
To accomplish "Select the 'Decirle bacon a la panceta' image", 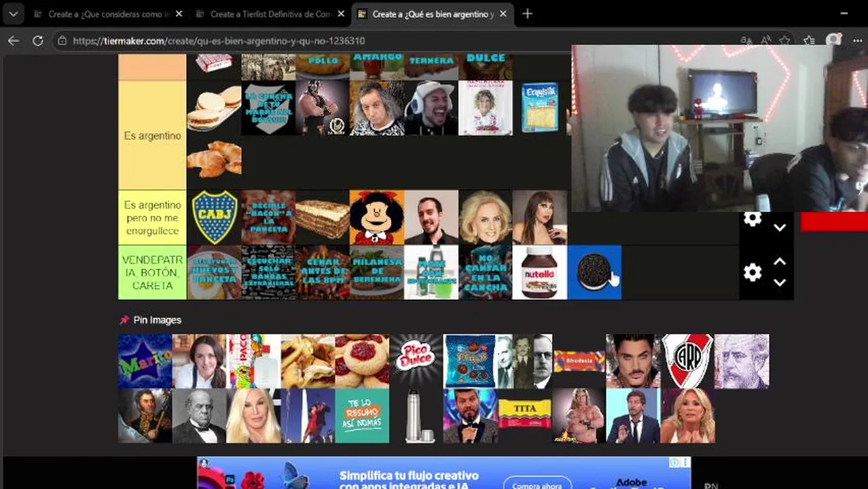I will (x=268, y=217).
